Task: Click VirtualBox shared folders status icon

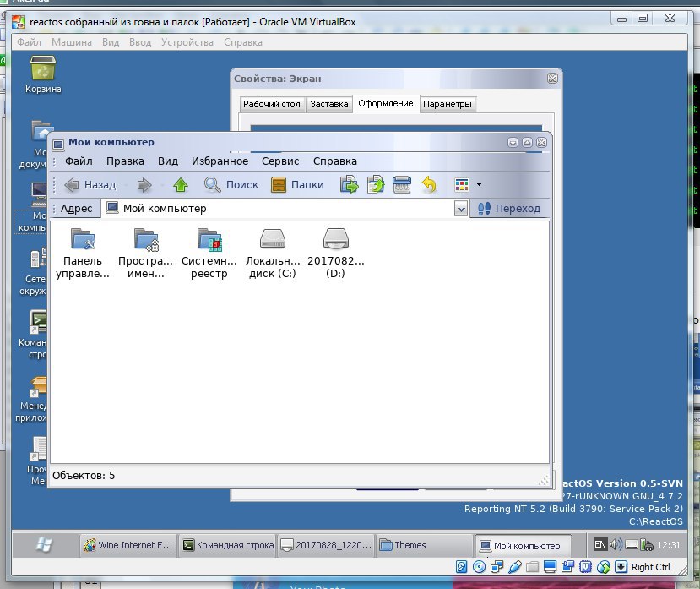Action: pos(532,567)
